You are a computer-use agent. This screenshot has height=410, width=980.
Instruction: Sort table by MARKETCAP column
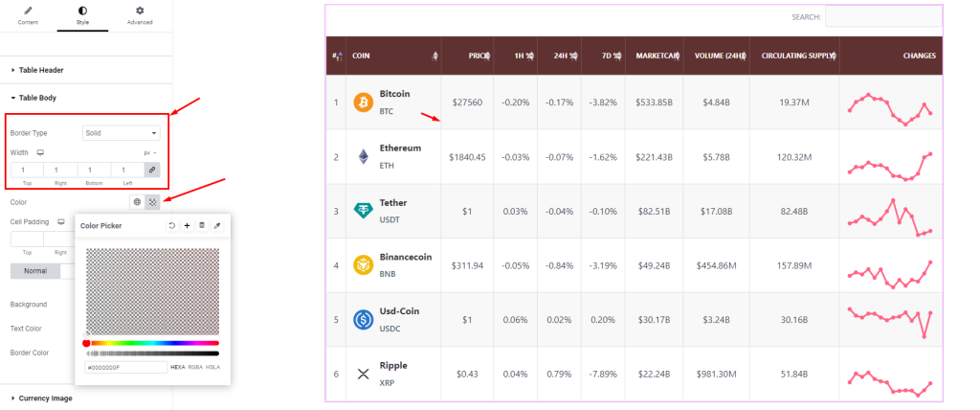point(655,56)
